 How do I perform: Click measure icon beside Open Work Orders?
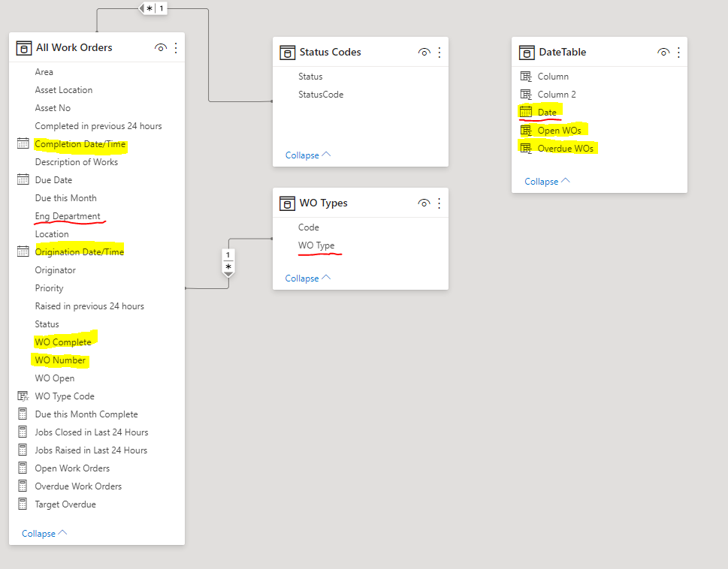[x=23, y=468]
